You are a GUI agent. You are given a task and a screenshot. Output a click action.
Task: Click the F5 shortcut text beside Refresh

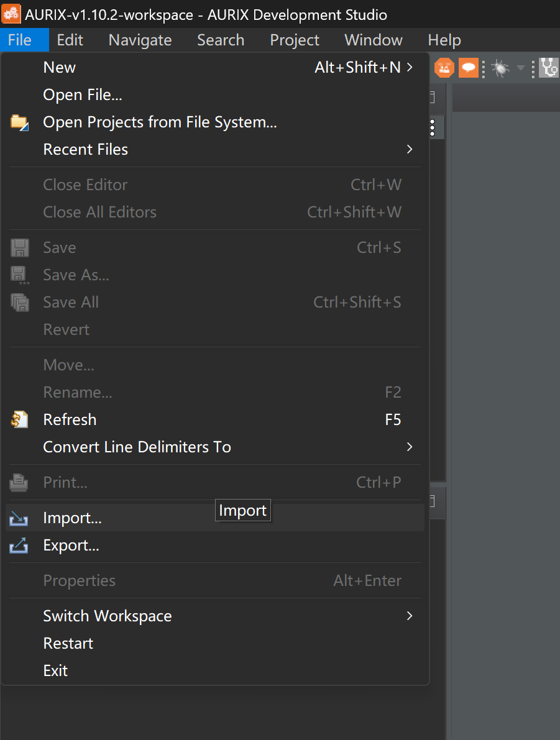coord(393,419)
